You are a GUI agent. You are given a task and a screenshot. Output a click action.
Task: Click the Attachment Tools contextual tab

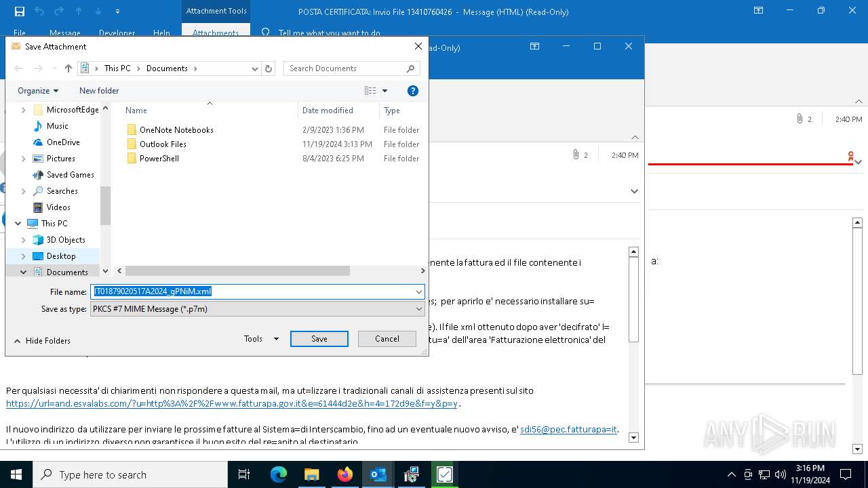tap(216, 11)
